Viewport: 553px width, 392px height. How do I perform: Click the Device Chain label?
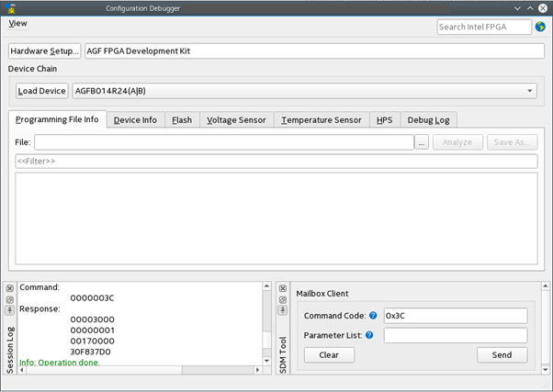32,69
